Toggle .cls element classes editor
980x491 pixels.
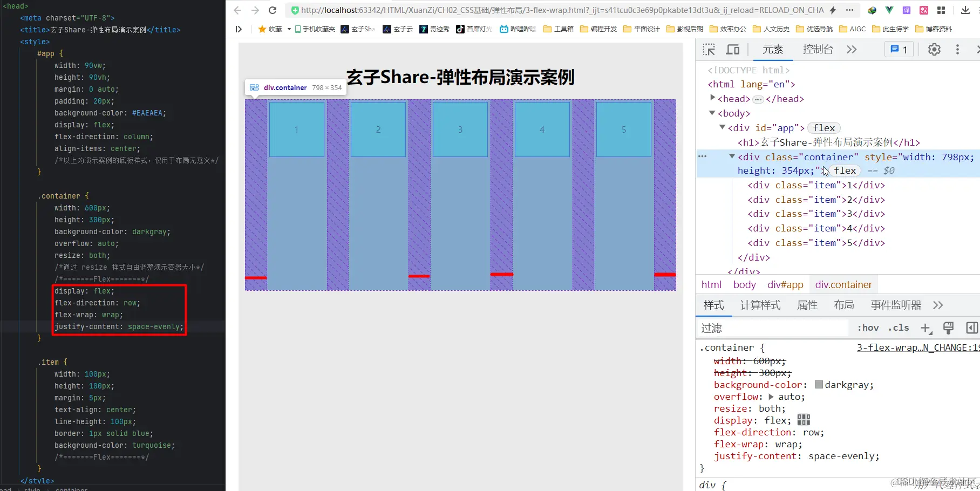[898, 328]
